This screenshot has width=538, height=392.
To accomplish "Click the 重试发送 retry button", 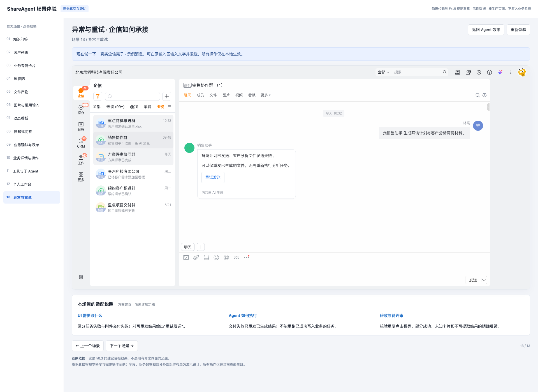I will [213, 178].
